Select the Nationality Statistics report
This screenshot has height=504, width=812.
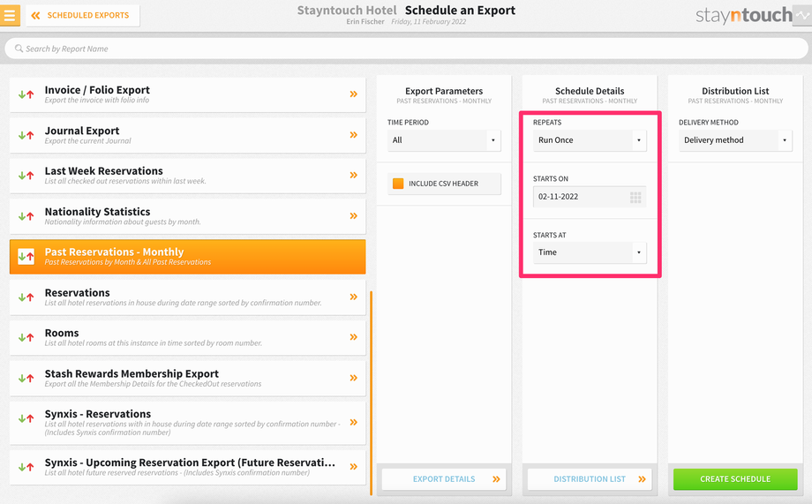187,216
